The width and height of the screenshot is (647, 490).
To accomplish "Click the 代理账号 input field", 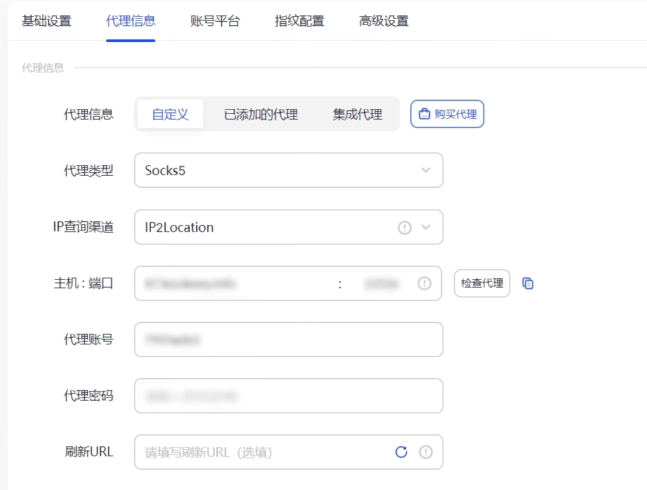I will 289,340.
